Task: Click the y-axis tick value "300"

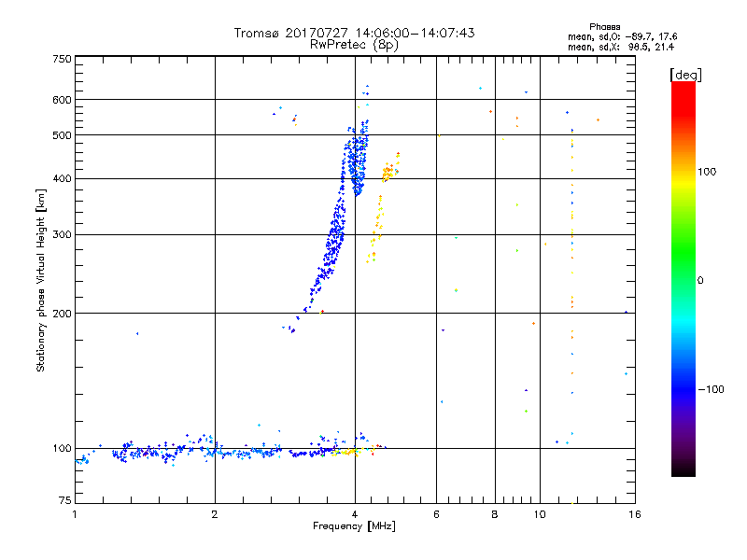Action: [62, 235]
